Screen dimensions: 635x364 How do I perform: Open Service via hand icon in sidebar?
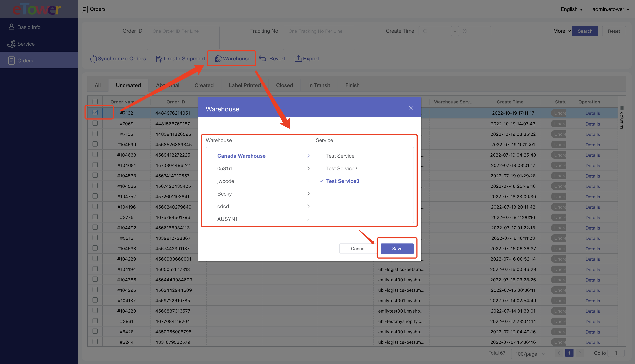[x=11, y=44]
